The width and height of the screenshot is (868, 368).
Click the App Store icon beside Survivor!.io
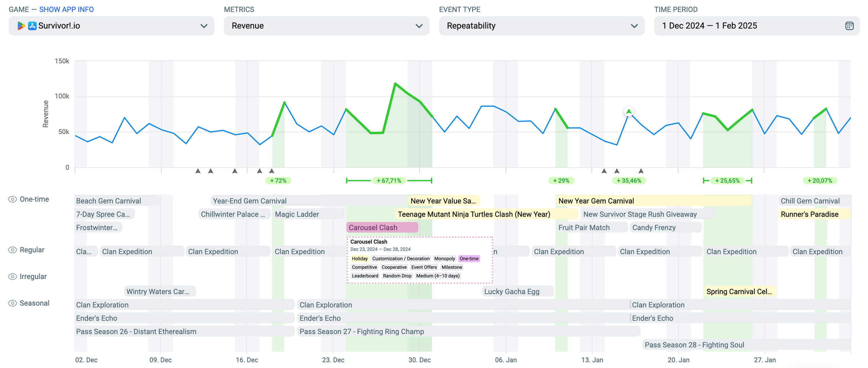click(x=32, y=26)
